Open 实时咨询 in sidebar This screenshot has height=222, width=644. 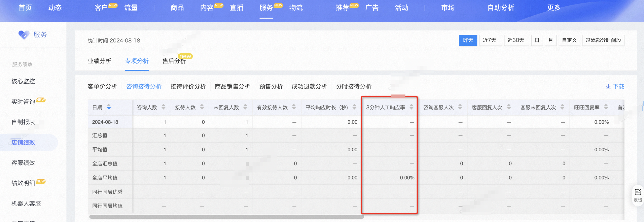tap(23, 102)
